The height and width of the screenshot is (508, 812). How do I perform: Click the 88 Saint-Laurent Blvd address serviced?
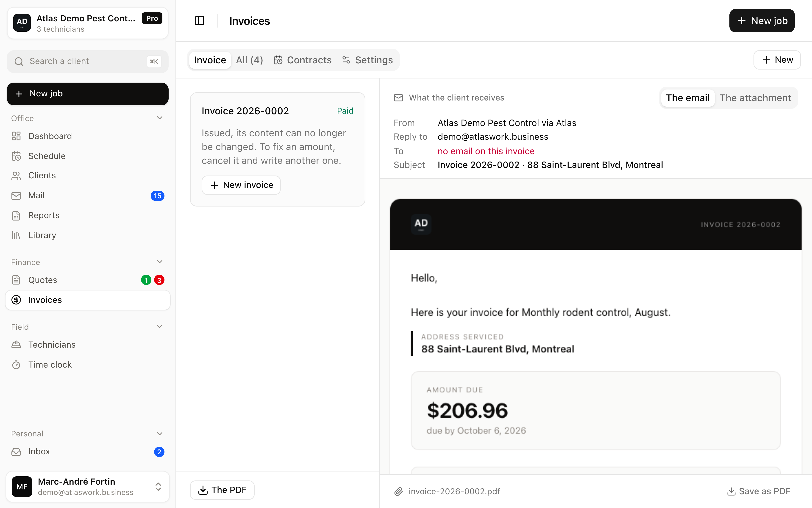coord(498,349)
